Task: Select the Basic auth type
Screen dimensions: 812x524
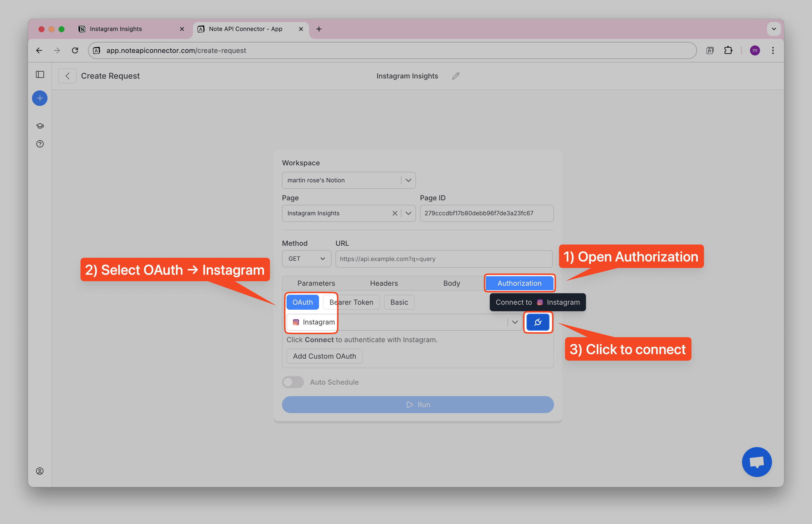Action: point(399,302)
